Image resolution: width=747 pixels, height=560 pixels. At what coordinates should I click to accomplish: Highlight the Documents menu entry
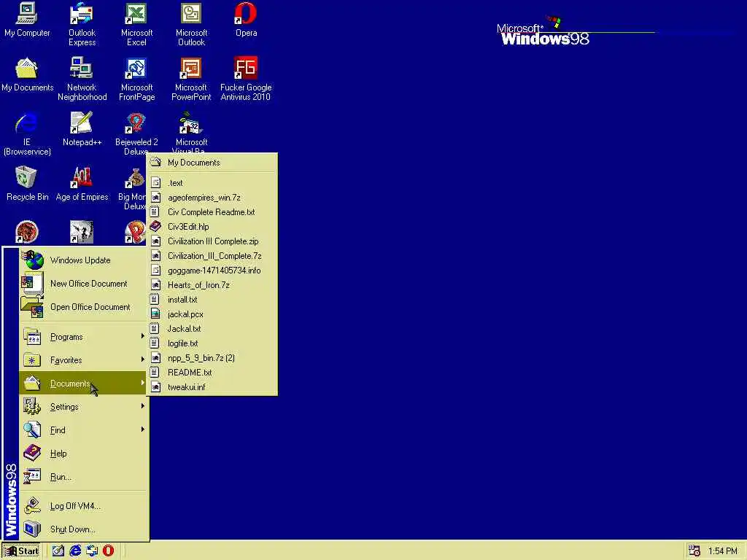point(83,384)
